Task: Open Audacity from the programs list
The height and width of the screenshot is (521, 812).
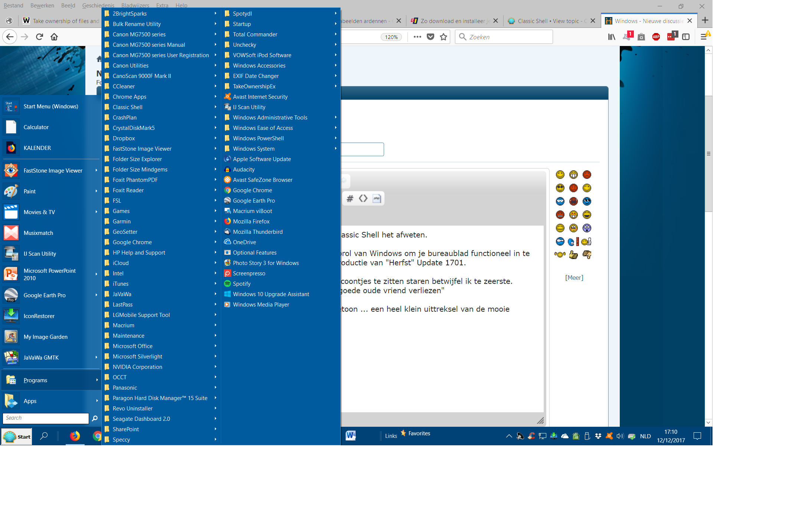Action: tap(281, 170)
